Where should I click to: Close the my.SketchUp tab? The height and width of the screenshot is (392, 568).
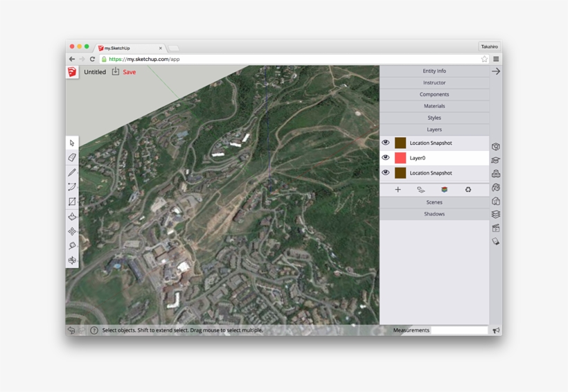(161, 48)
